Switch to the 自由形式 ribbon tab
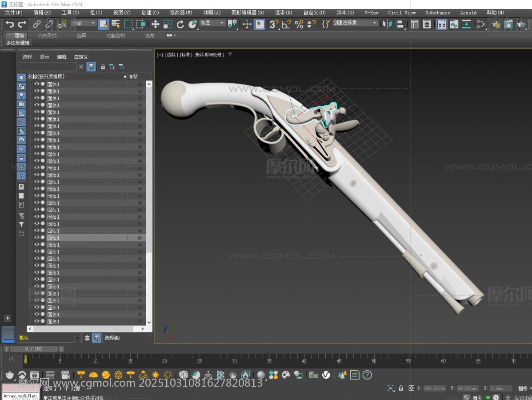This screenshot has height=400, width=532. [x=47, y=36]
